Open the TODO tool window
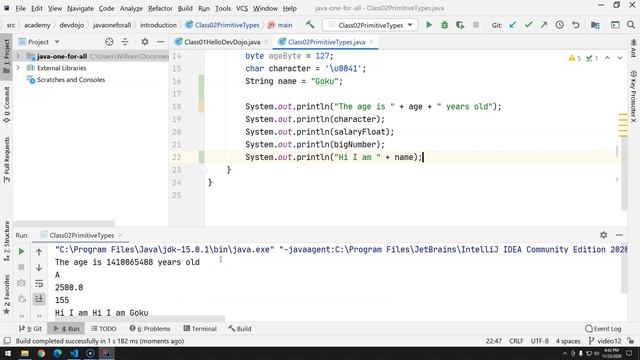Screen dimensions: 640x360 pyautogui.click(x=104, y=328)
